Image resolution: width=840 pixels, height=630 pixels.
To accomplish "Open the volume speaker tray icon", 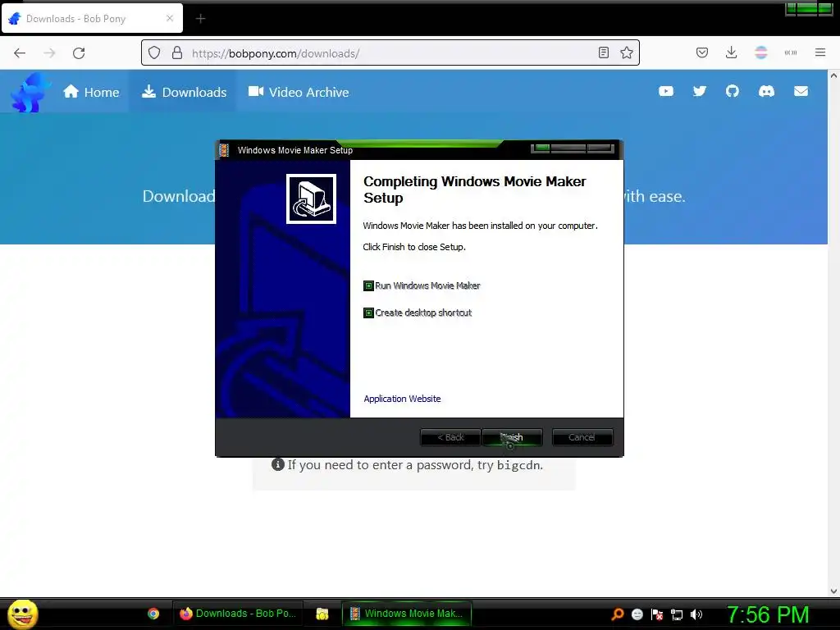I will coord(696,614).
